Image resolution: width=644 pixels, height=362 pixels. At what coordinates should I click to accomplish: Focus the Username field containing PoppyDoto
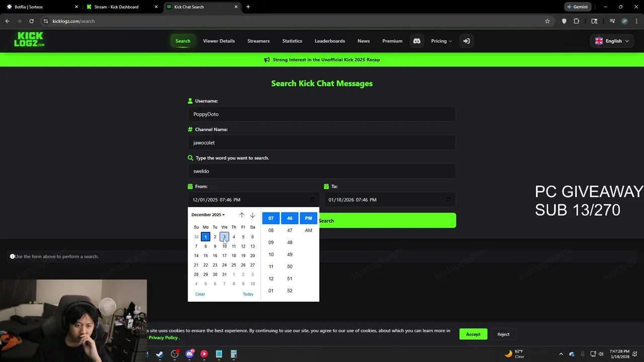pyautogui.click(x=322, y=114)
